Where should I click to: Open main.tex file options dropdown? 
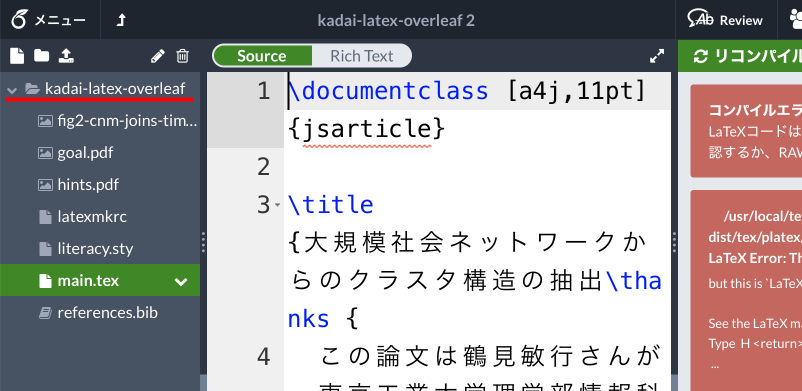pyautogui.click(x=181, y=281)
